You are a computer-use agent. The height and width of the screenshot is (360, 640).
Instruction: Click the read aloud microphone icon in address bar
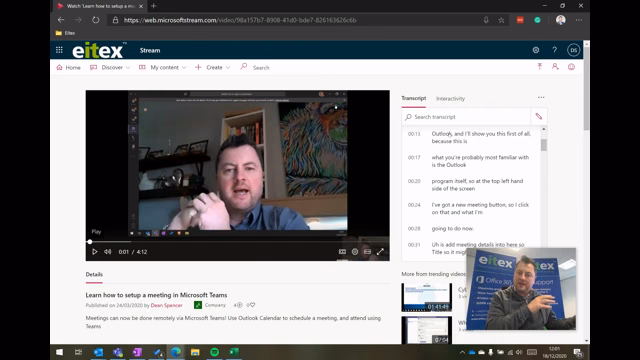[x=486, y=20]
